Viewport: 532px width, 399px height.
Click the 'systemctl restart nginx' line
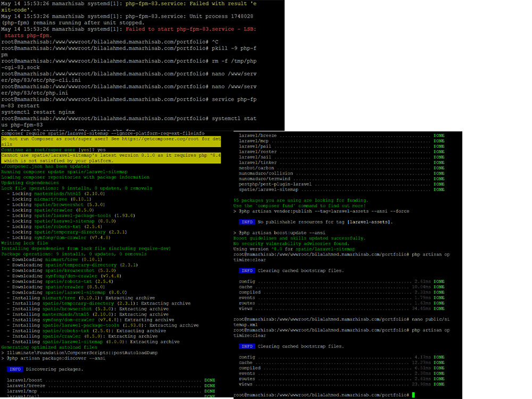click(x=38, y=112)
